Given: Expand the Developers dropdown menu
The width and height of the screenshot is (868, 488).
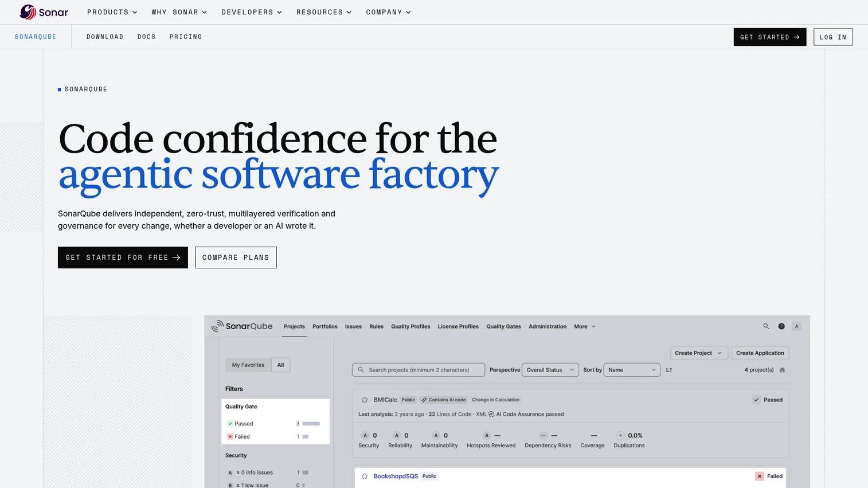Looking at the screenshot, I should coord(252,12).
